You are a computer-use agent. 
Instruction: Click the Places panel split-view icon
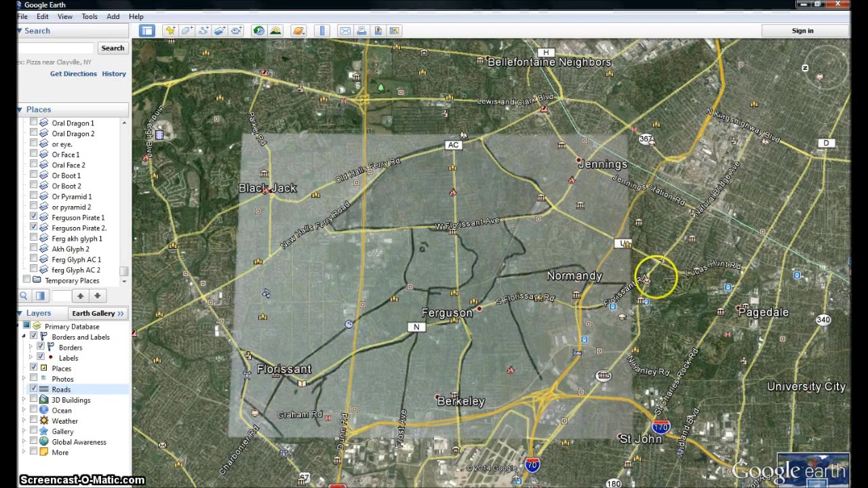(40, 296)
